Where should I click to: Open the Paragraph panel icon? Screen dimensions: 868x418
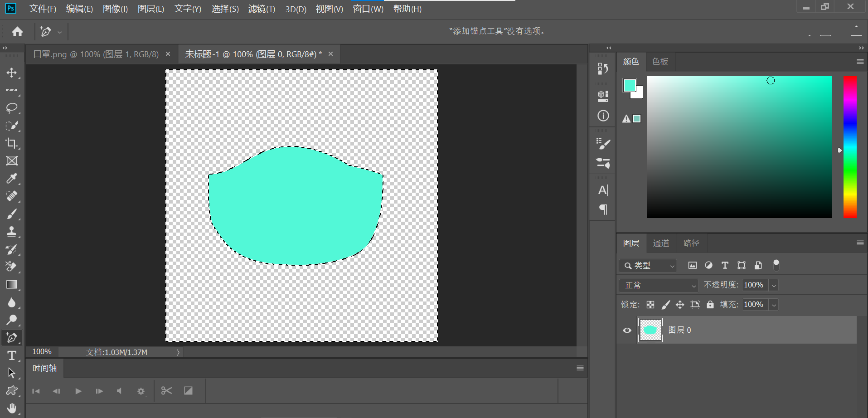pyautogui.click(x=603, y=209)
